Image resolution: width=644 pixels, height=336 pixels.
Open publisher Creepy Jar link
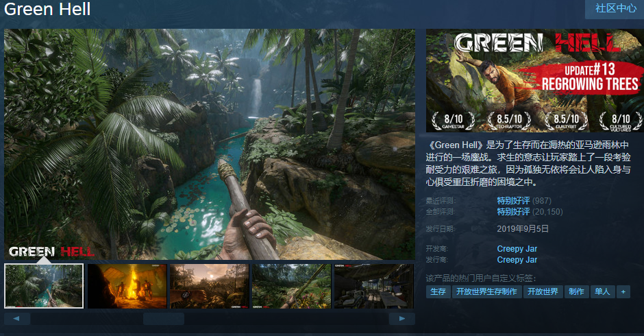[517, 260]
